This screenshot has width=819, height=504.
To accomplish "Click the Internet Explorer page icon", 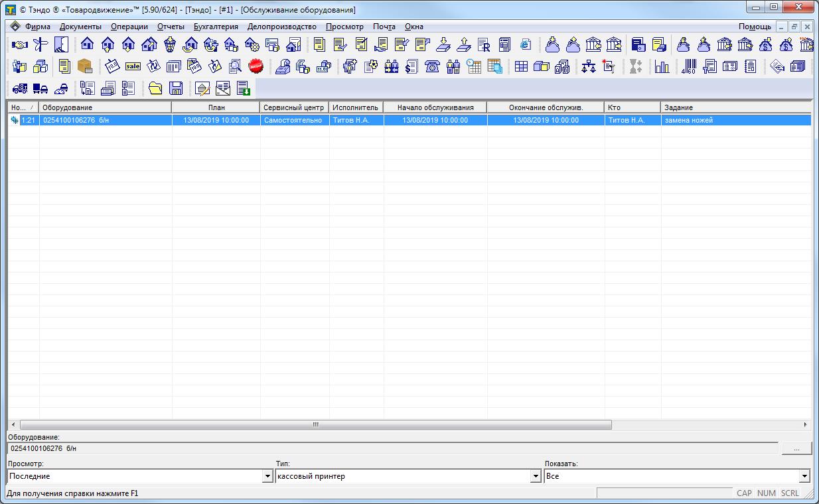I will 526,45.
